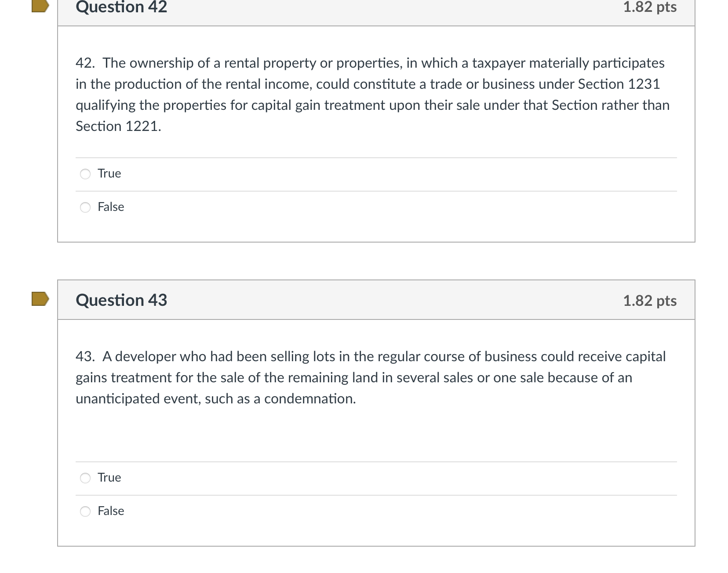Click the Question 42 title text
Screen dimensions: 728x573
point(121,7)
